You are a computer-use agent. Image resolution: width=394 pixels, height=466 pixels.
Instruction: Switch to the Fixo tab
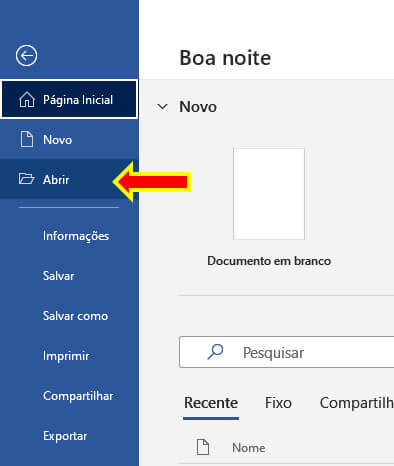click(x=278, y=403)
